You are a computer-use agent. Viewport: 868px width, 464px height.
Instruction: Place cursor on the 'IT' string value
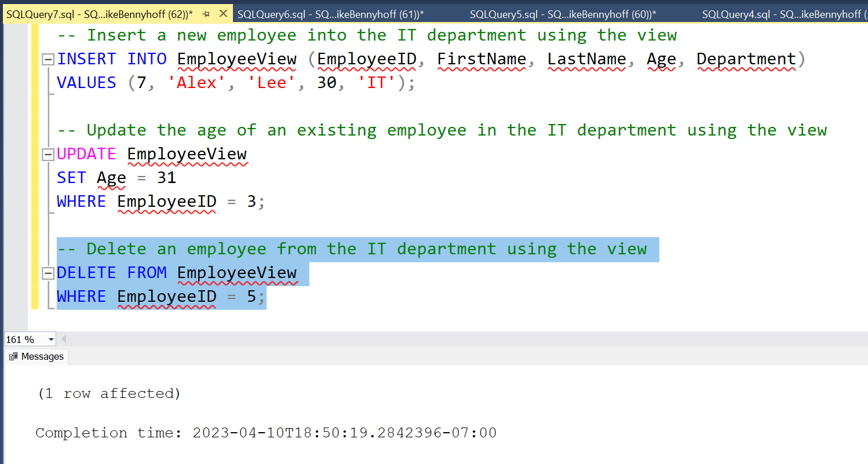(377, 83)
